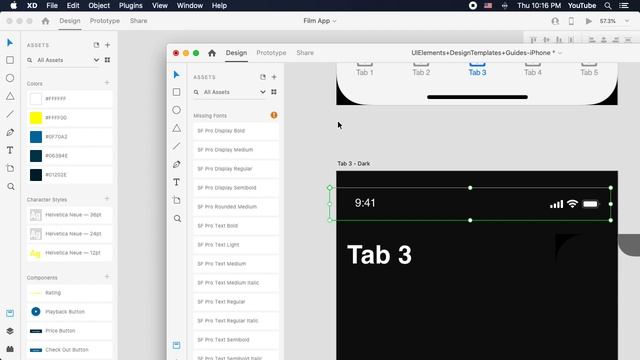
Task: Open device preview icon in Film App toolbar
Action: [571, 21]
